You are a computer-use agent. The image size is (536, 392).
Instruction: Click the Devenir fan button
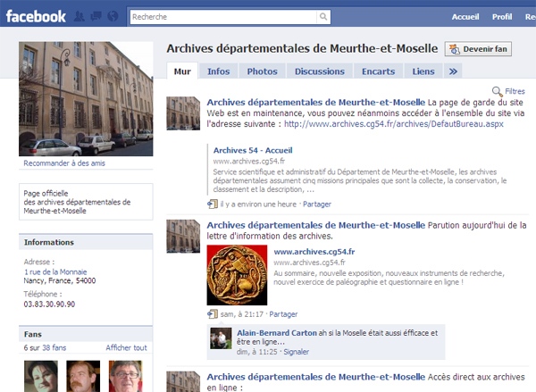(x=478, y=49)
